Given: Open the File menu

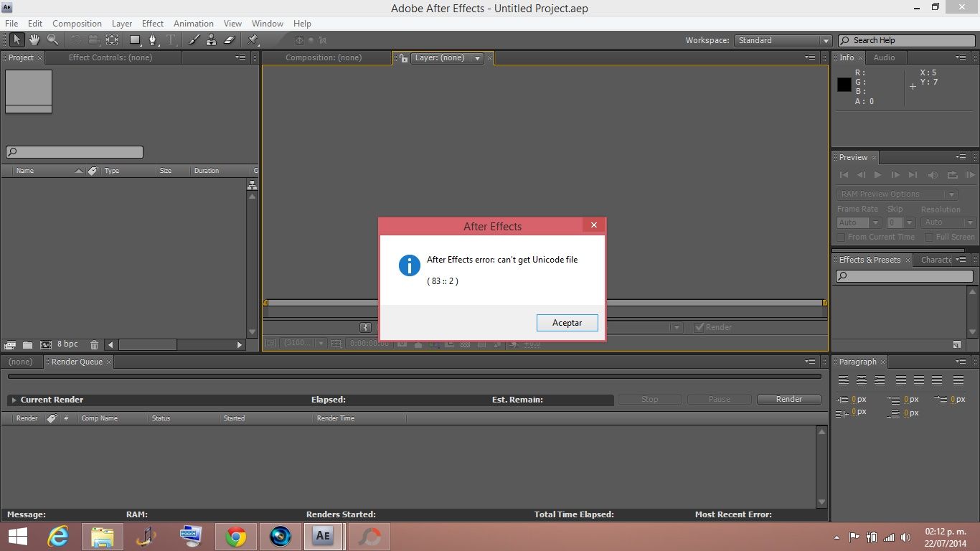Looking at the screenshot, I should (11, 24).
